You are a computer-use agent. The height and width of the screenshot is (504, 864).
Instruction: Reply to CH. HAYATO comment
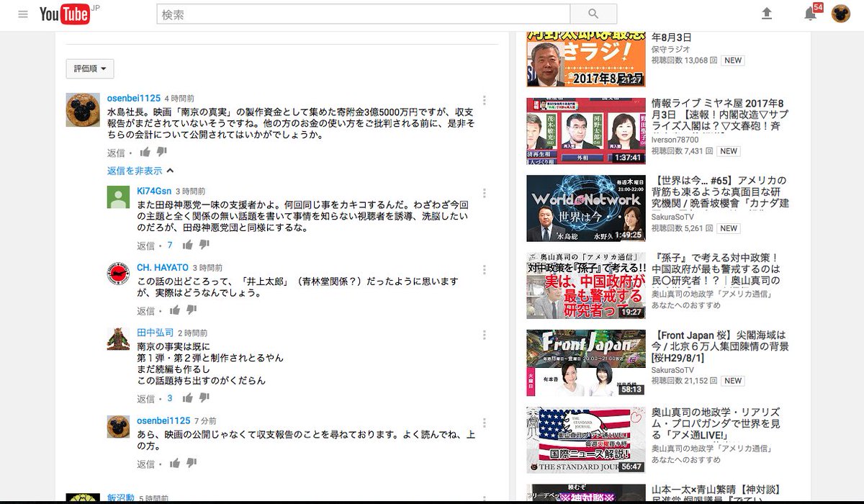pos(146,311)
